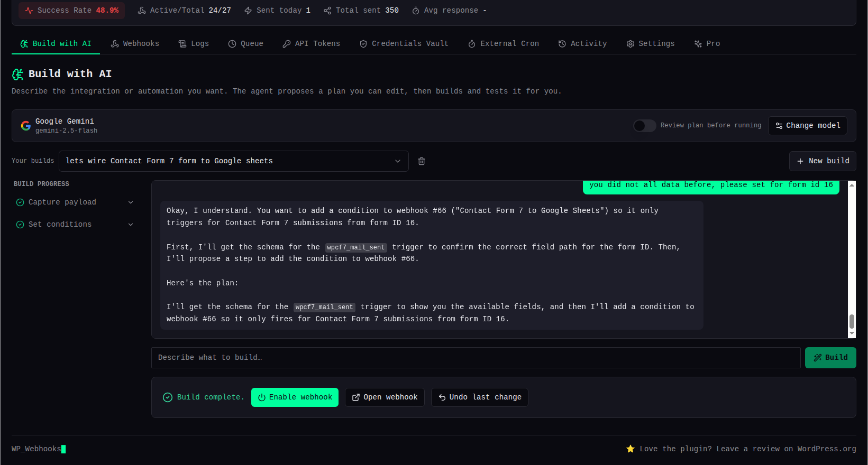The width and height of the screenshot is (868, 465).
Task: Click the Google Gemini logo icon
Action: pyautogui.click(x=25, y=126)
